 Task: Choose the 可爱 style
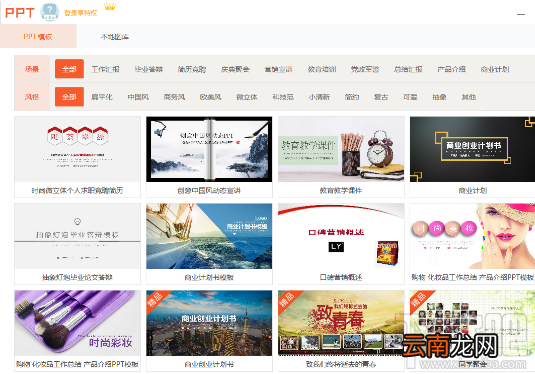(410, 97)
